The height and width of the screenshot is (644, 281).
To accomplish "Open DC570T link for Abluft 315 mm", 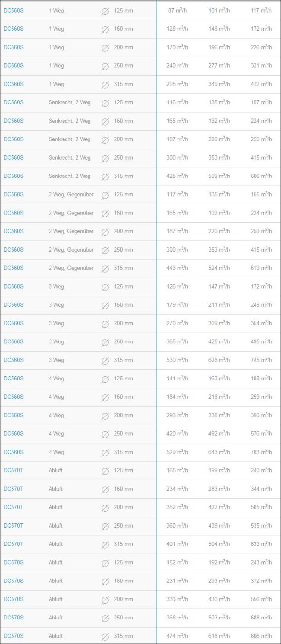I will pyautogui.click(x=13, y=544).
